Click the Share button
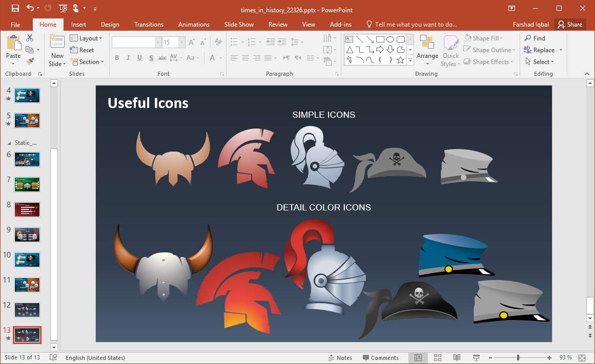 click(570, 24)
